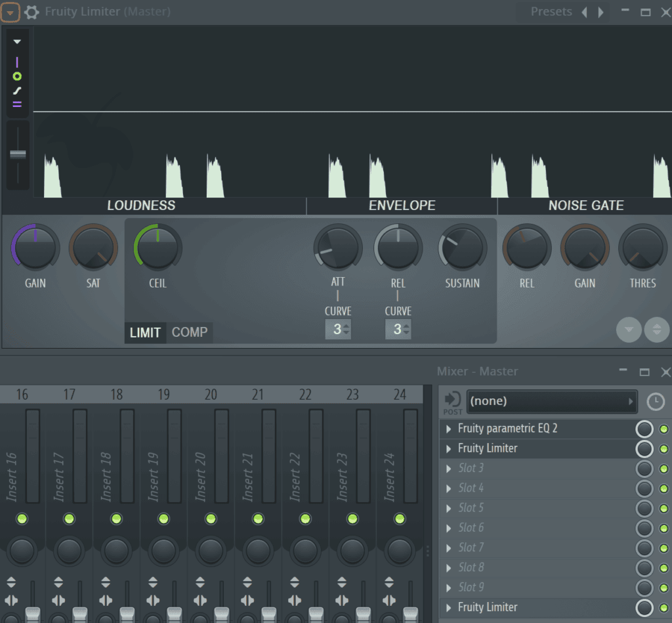Adjust Fruity parametric EQ 2 mix knob
672x623 pixels.
point(644,429)
